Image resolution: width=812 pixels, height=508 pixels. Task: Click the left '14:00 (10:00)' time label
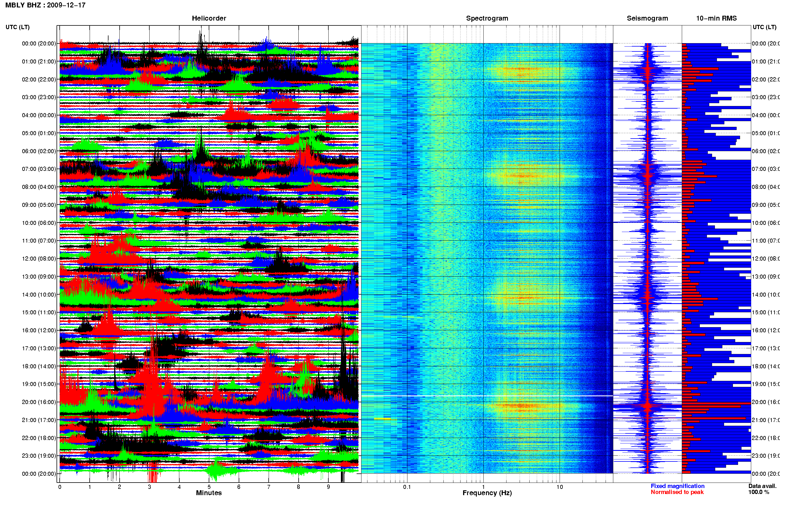[39, 295]
